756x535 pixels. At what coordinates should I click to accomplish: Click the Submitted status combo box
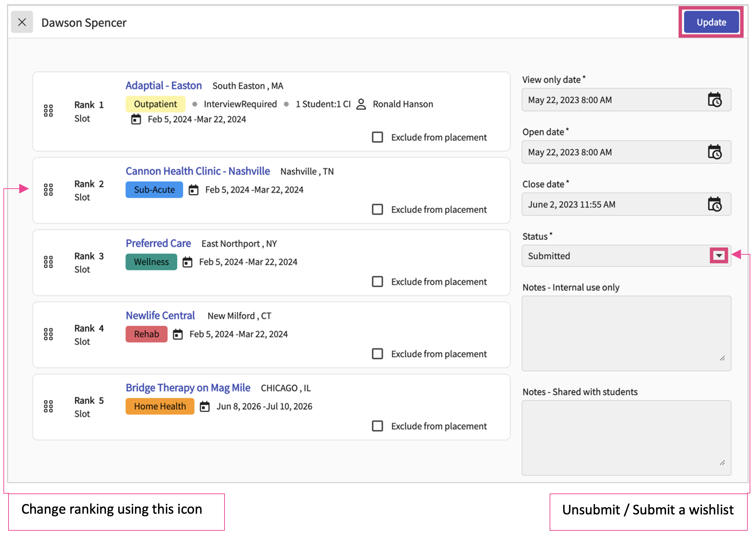(615, 256)
